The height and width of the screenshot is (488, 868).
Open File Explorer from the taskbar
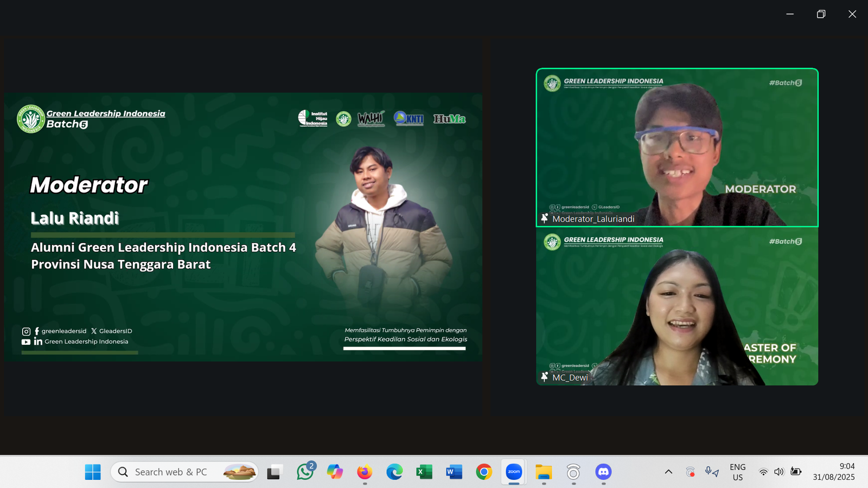pyautogui.click(x=544, y=472)
